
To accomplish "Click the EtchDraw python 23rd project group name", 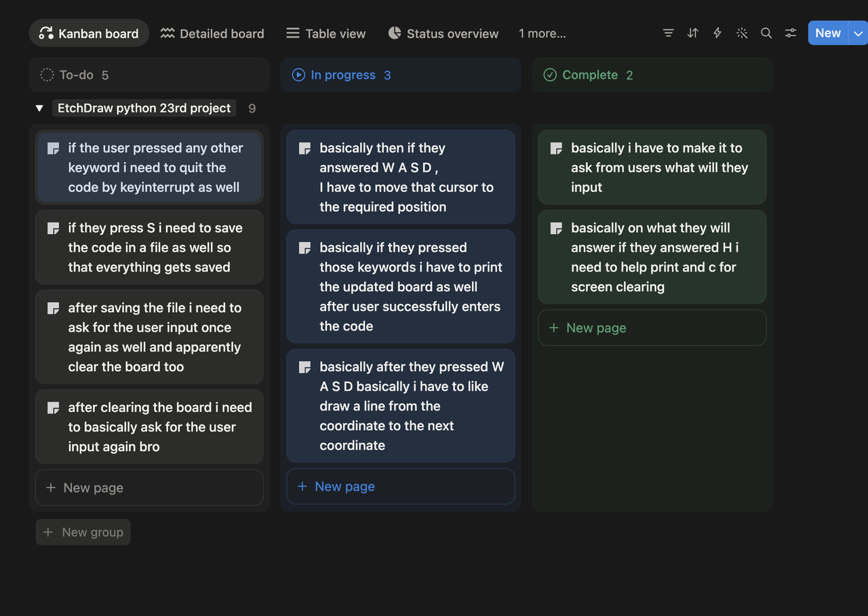I will (x=144, y=109).
